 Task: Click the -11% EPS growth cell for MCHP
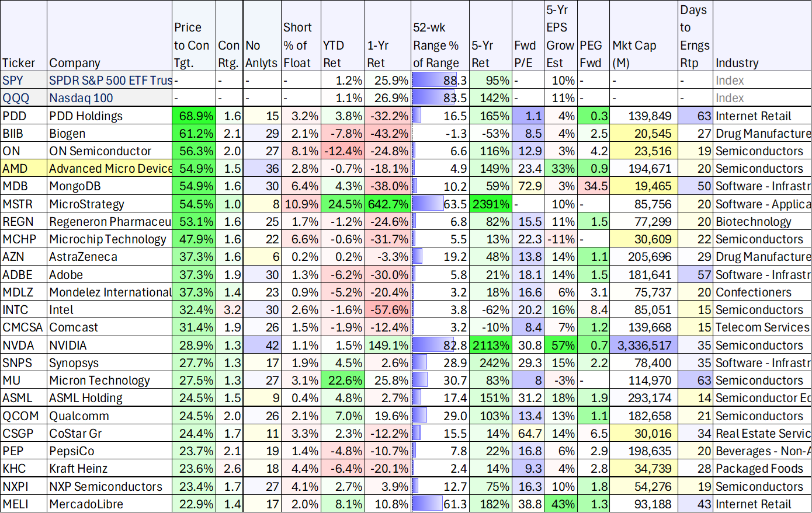click(560, 239)
